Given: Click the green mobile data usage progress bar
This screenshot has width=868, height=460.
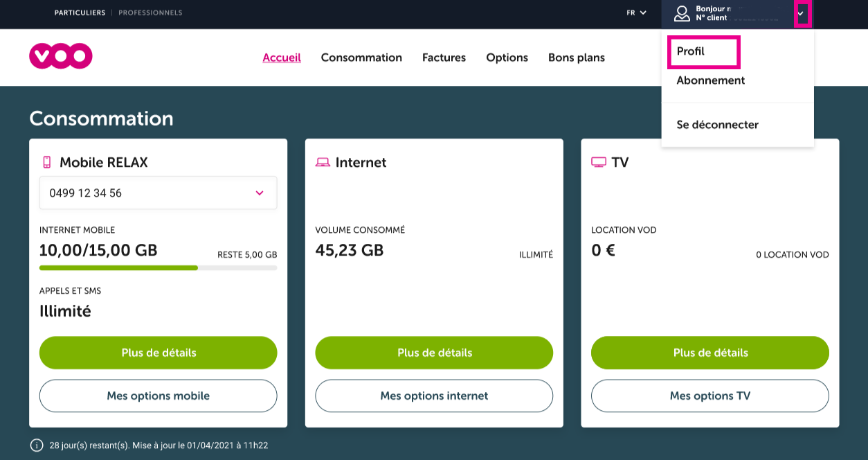Looking at the screenshot, I should click(118, 267).
